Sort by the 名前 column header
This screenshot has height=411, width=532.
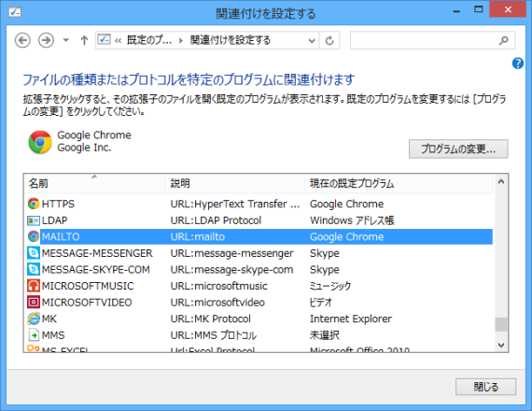[94, 183]
